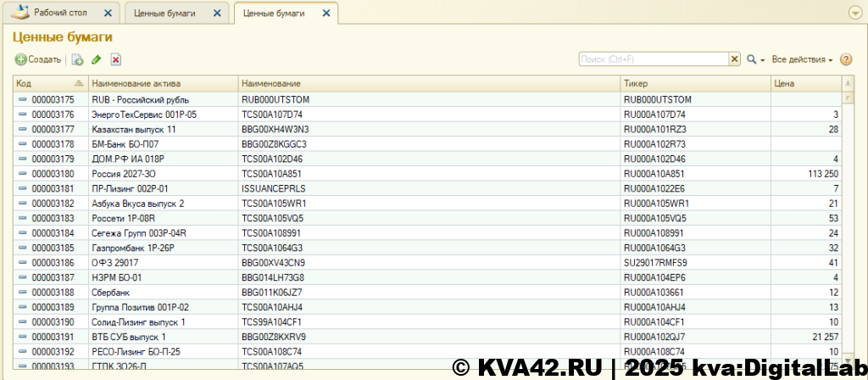Image resolution: width=868 pixels, height=380 pixels.
Task: Open the Все действия menu
Action: [x=802, y=59]
